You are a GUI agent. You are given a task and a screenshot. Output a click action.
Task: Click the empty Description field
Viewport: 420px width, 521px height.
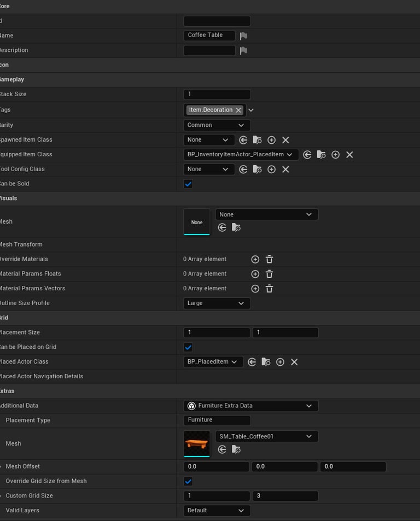tap(209, 50)
